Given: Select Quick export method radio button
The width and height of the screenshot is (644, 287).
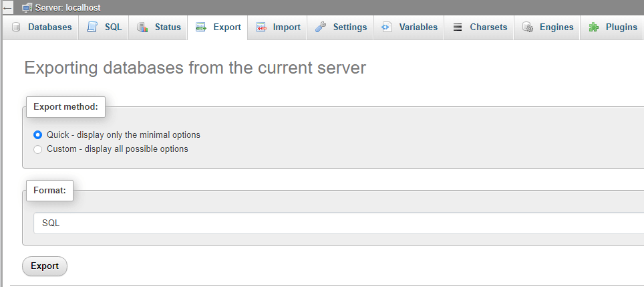Looking at the screenshot, I should pyautogui.click(x=38, y=134).
